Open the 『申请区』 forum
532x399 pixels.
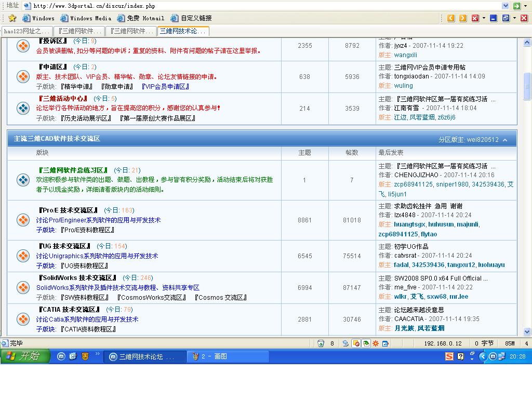pyautogui.click(x=52, y=67)
